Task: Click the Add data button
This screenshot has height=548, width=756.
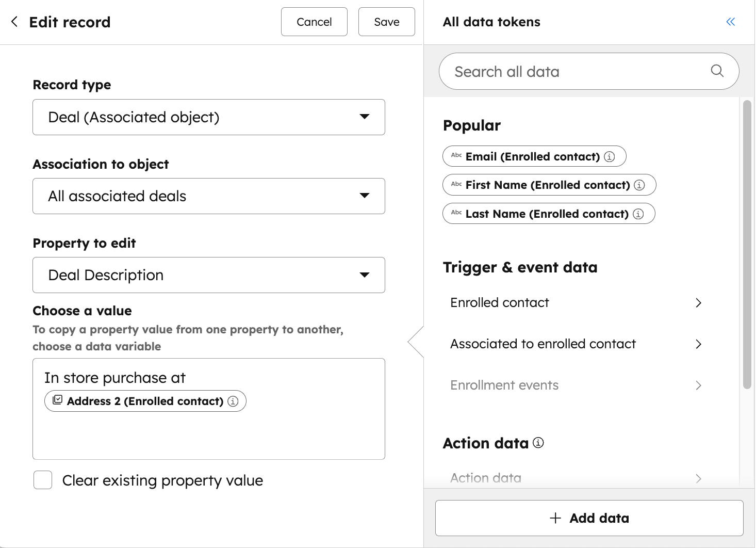Action: coord(589,518)
